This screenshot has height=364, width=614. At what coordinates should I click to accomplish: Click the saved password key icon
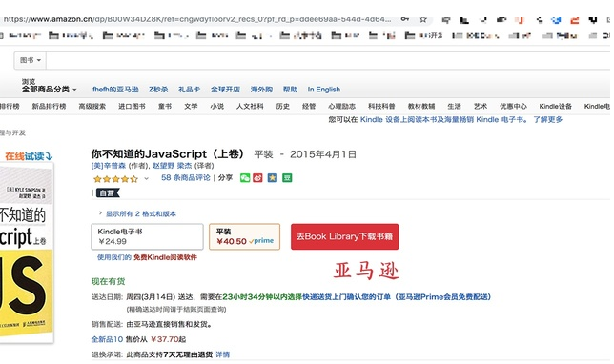coord(405,19)
